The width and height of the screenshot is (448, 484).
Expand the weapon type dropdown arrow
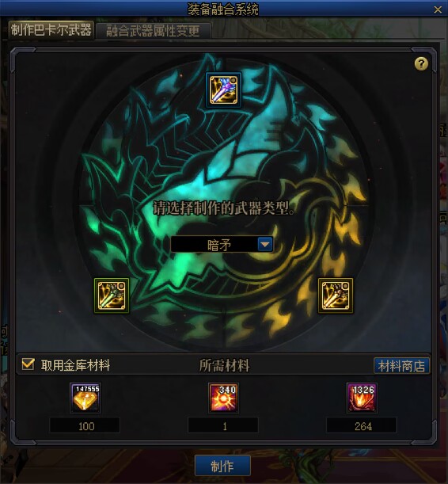pyautogui.click(x=265, y=245)
